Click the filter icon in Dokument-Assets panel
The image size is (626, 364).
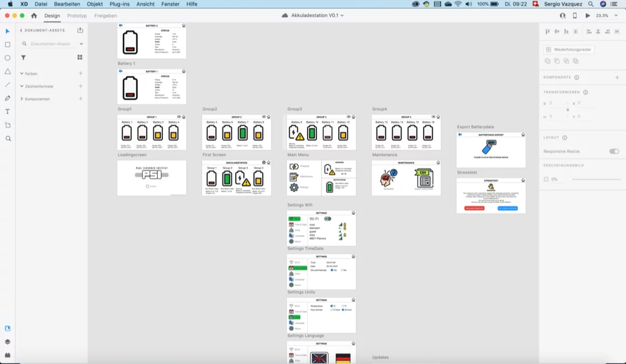tap(23, 57)
